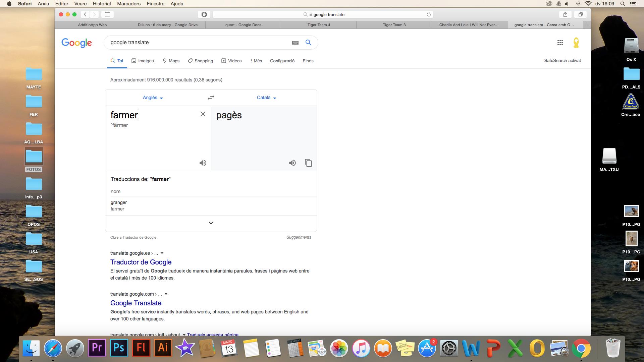Listen to the 'pagès' translation audio
The width and height of the screenshot is (644, 362).
292,163
